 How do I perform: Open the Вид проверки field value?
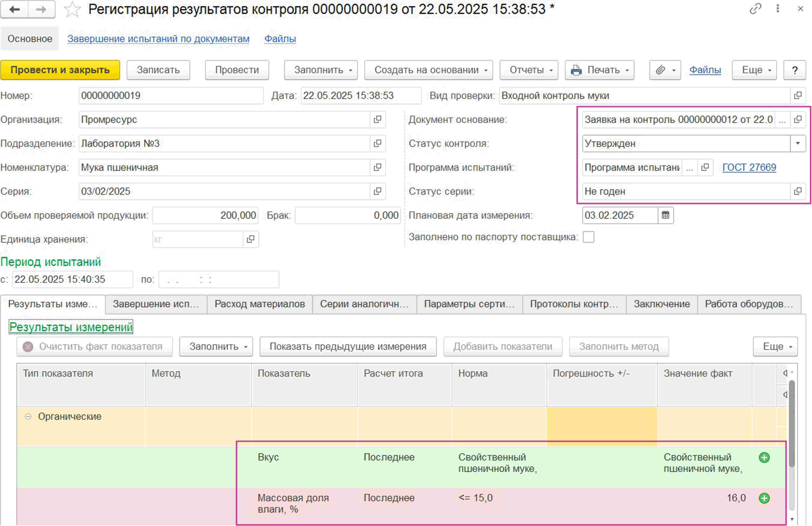pyautogui.click(x=798, y=96)
